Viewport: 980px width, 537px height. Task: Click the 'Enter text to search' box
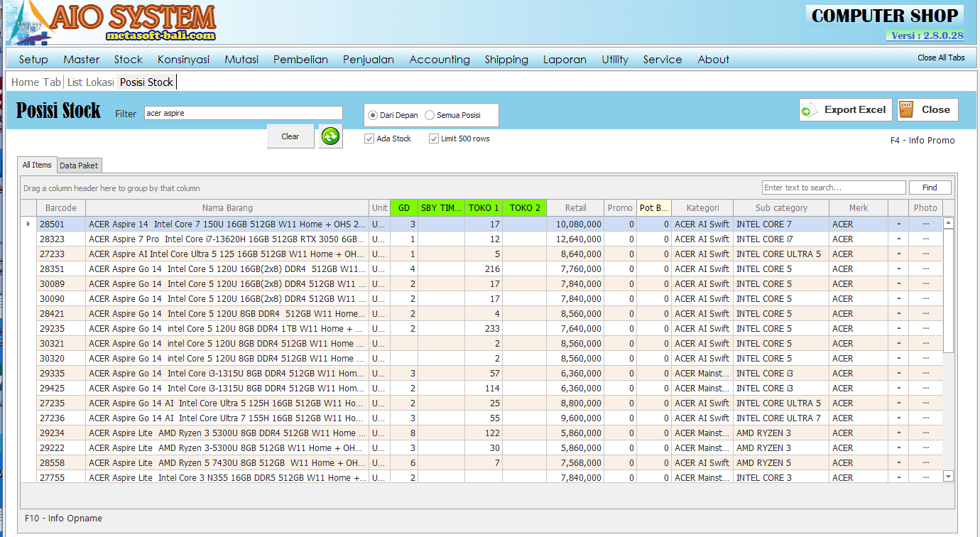(x=834, y=188)
